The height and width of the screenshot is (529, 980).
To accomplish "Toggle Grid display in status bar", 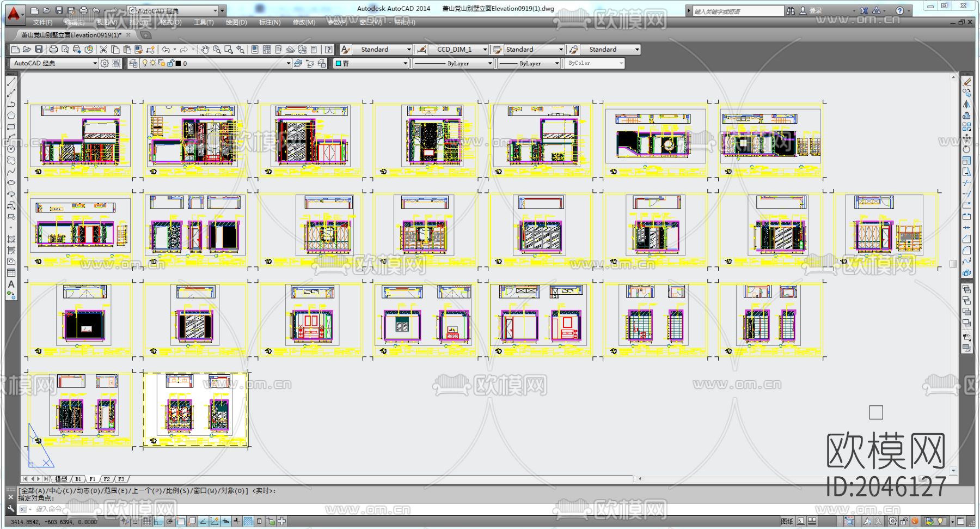I will (147, 521).
